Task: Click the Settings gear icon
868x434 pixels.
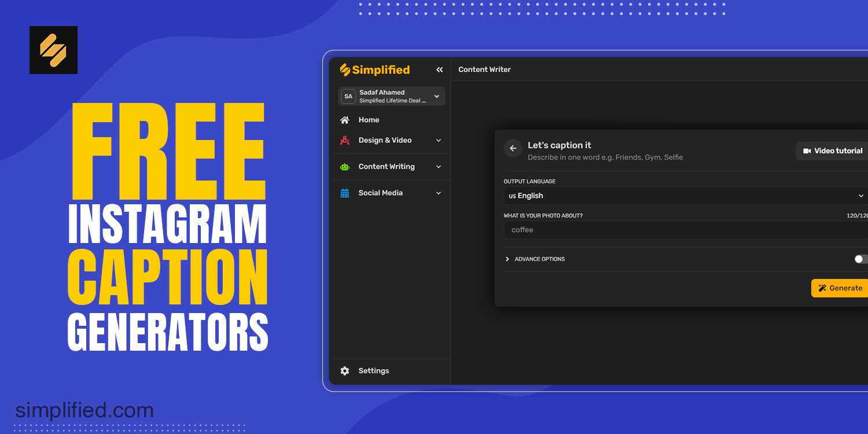Action: tap(345, 371)
